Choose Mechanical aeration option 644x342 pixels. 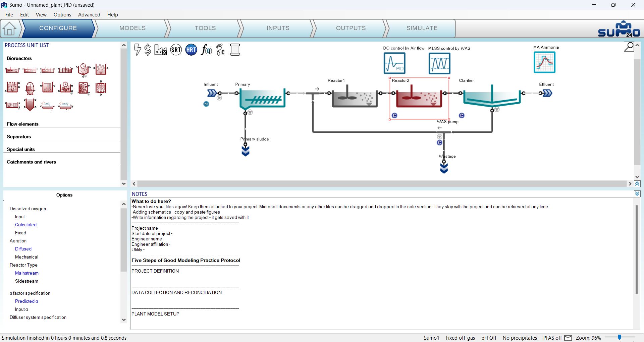pyautogui.click(x=26, y=257)
